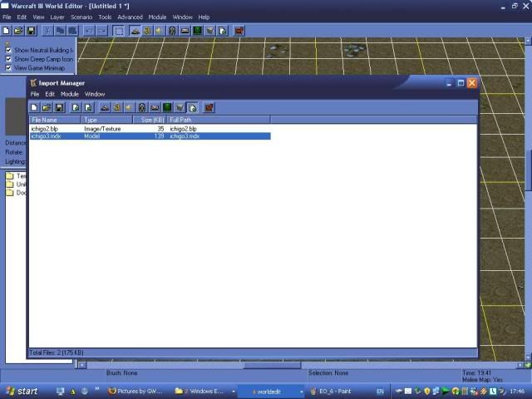Click Object Manager icon in Import Manager toolbar
The height and width of the screenshot is (399, 532).
click(x=180, y=108)
